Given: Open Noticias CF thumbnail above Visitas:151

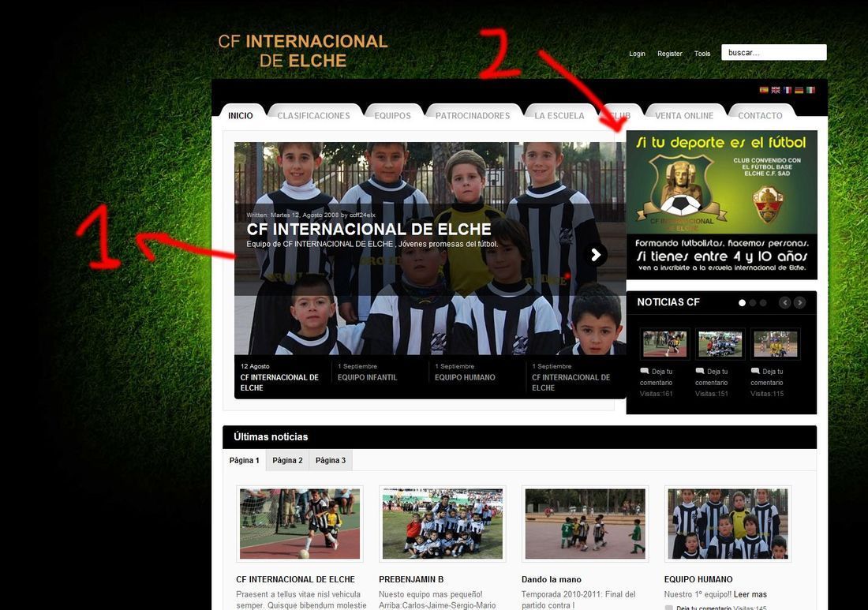Looking at the screenshot, I should pos(720,343).
